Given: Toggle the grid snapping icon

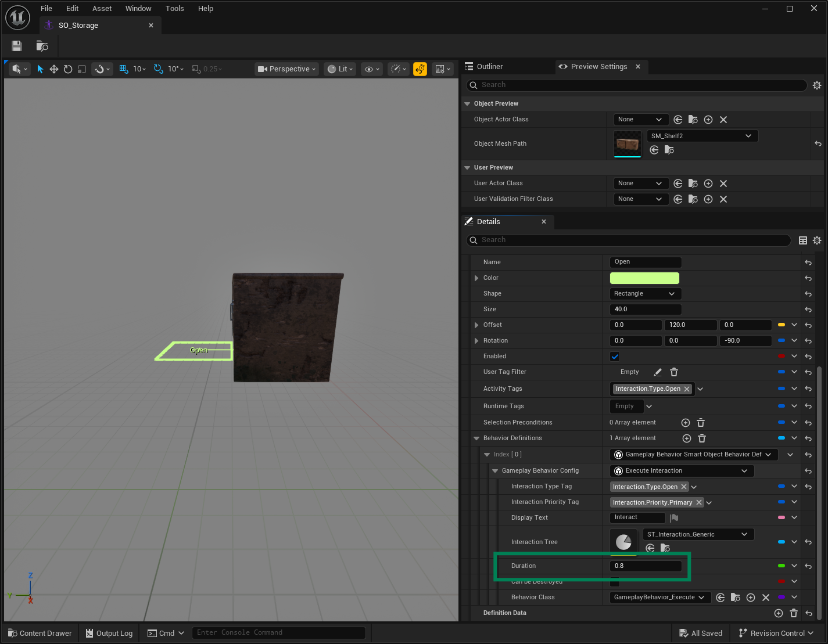Looking at the screenshot, I should coord(123,69).
